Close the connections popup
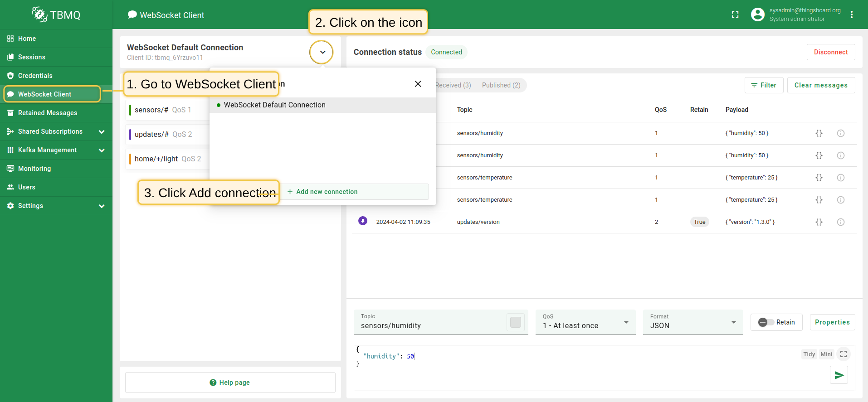This screenshot has height=402, width=868. (x=418, y=84)
